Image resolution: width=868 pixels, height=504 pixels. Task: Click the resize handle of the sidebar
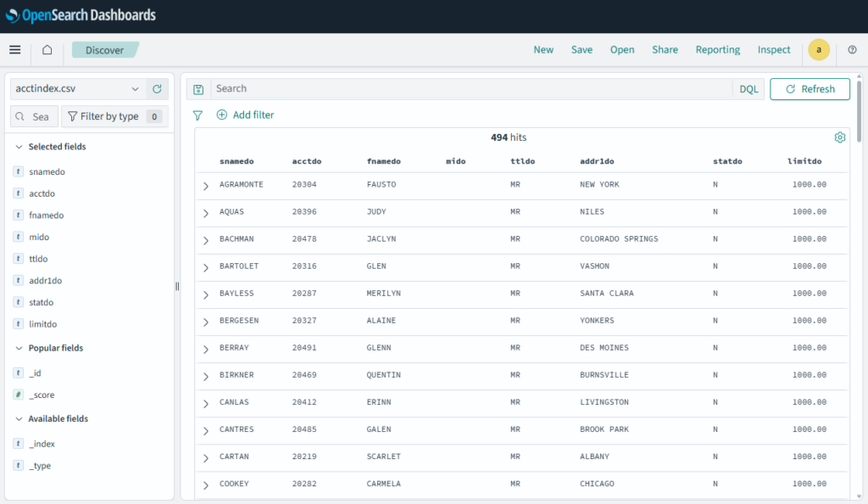click(x=177, y=286)
